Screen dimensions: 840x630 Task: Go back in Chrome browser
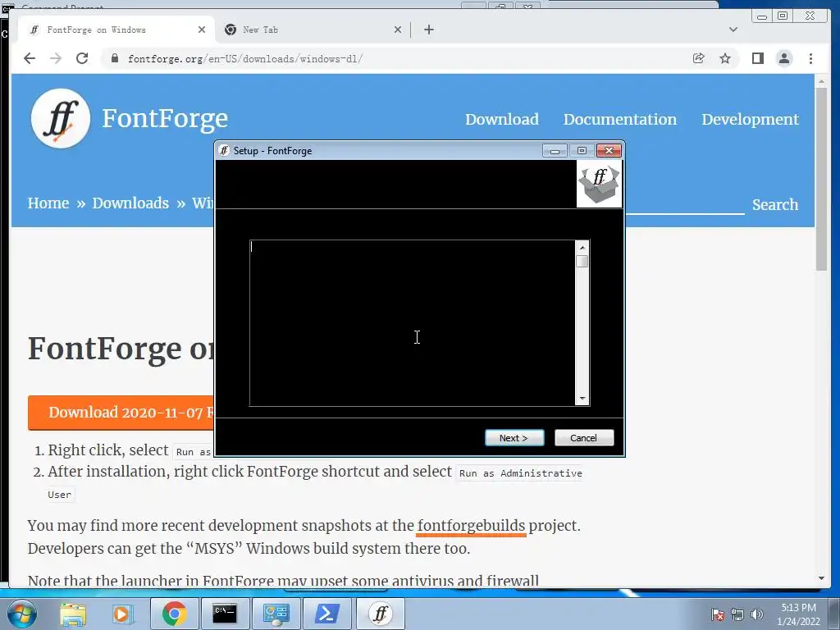point(30,58)
